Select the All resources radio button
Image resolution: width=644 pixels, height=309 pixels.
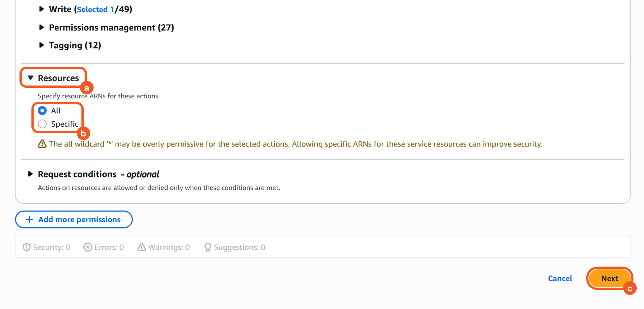click(42, 111)
